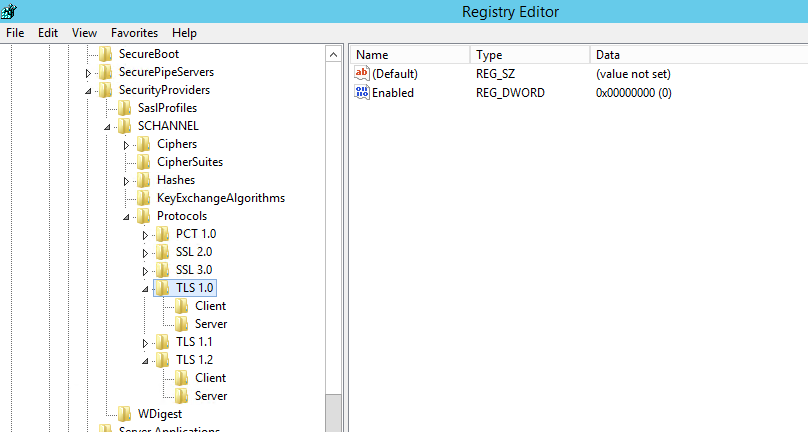The height and width of the screenshot is (432, 808).
Task: Select the (Default) value name
Action: click(395, 74)
